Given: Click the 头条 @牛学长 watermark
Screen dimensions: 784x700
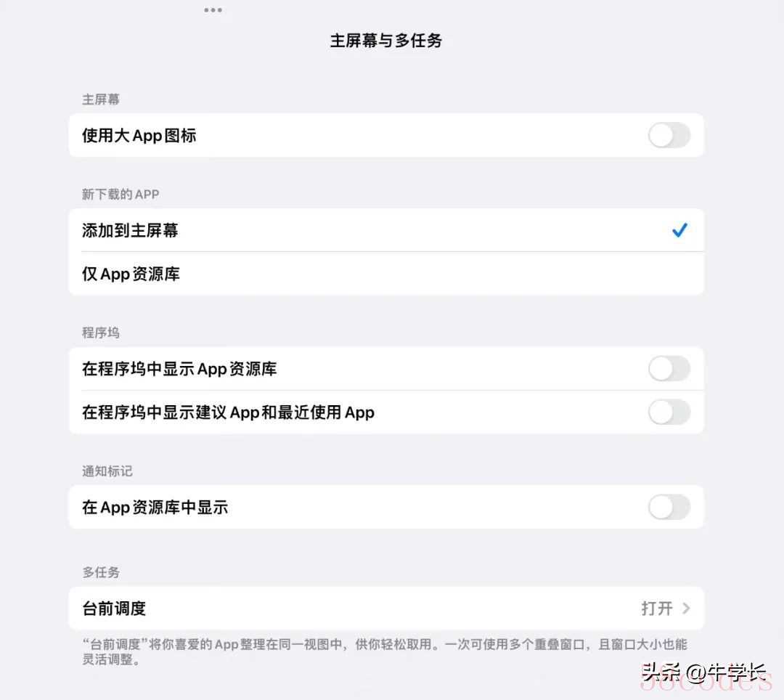Looking at the screenshot, I should tap(704, 673).
